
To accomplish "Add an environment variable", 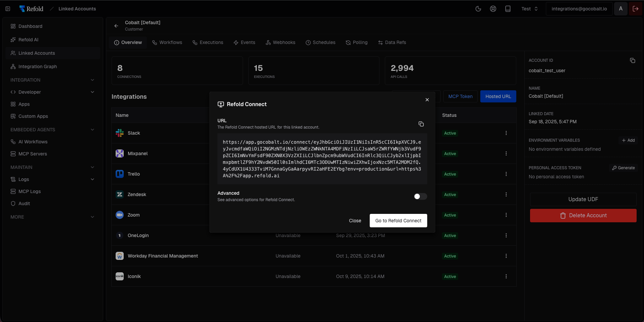I will (x=628, y=140).
